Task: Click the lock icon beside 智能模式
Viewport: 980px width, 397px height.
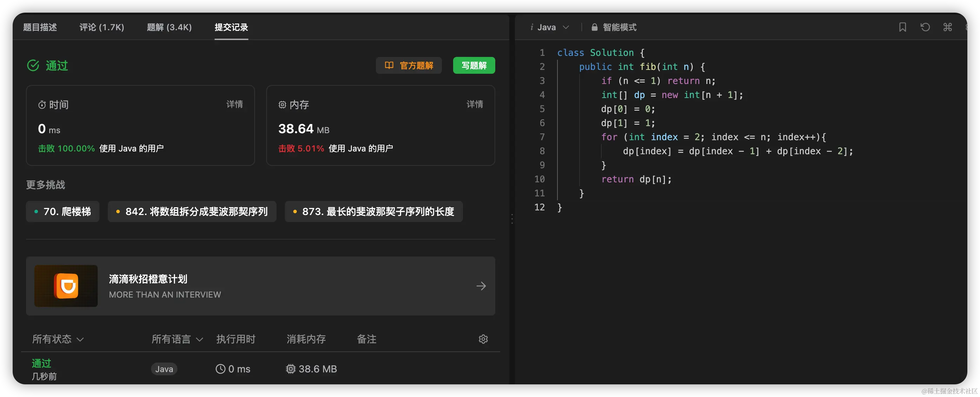Action: point(594,27)
